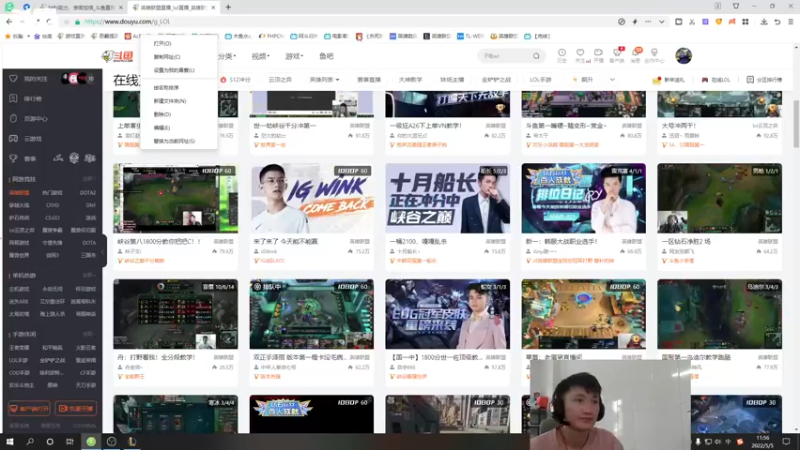This screenshot has height=450, width=800.
Task: Click the browser download icon in toolbar
Action: pos(764,22)
